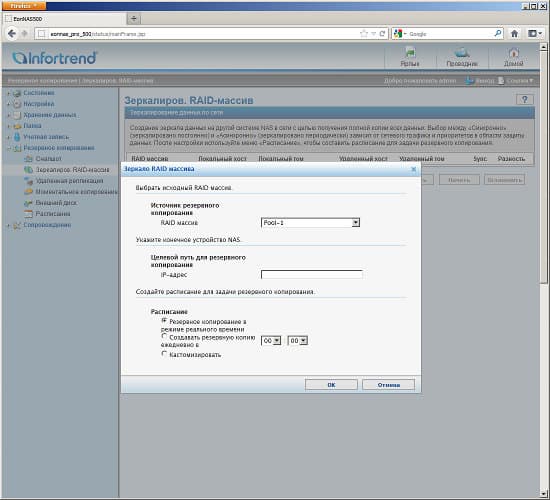Open Внешний диск in sidebar menu

56,203
